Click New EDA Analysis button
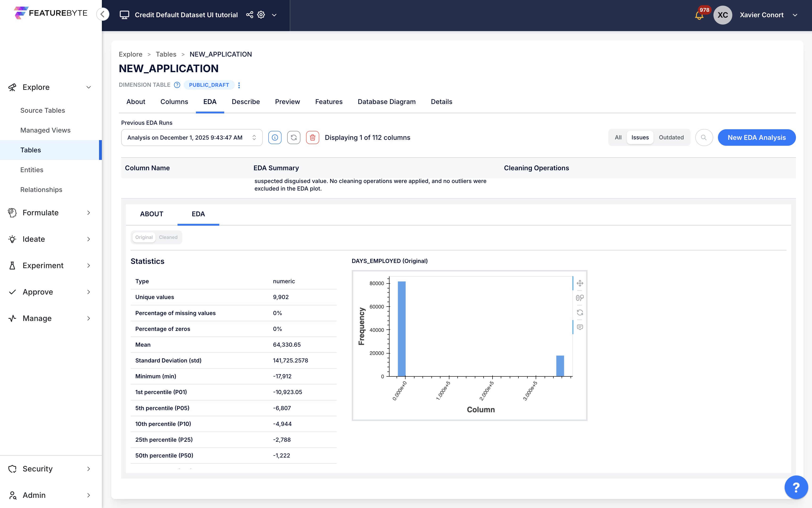 click(x=756, y=137)
